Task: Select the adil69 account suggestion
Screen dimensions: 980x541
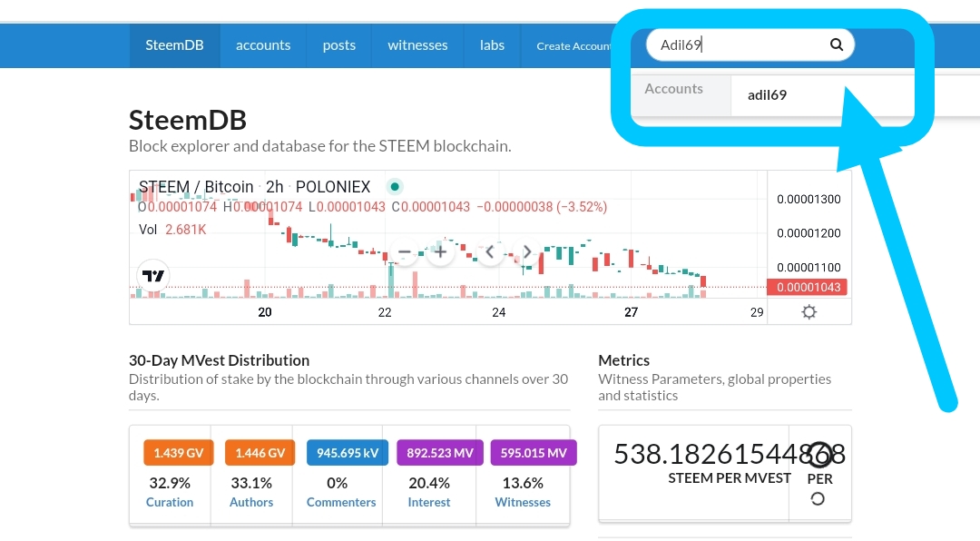Action: (767, 95)
